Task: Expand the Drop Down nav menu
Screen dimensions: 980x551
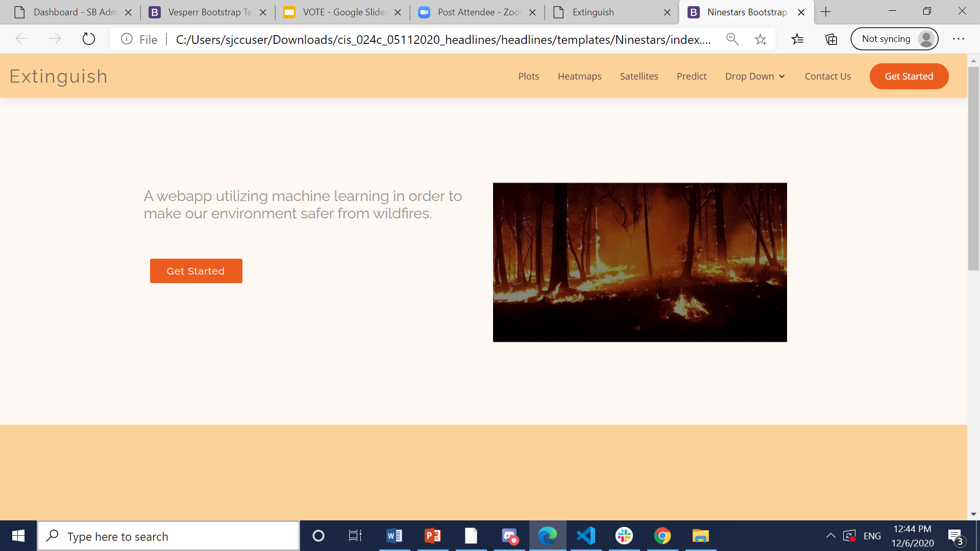Action: tap(754, 77)
